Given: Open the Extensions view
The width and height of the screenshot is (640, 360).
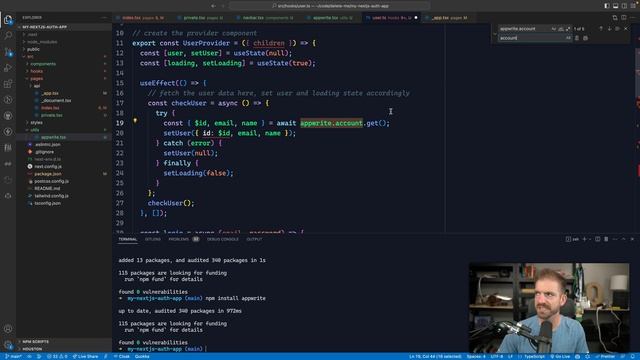Looking at the screenshot, I should [8, 84].
